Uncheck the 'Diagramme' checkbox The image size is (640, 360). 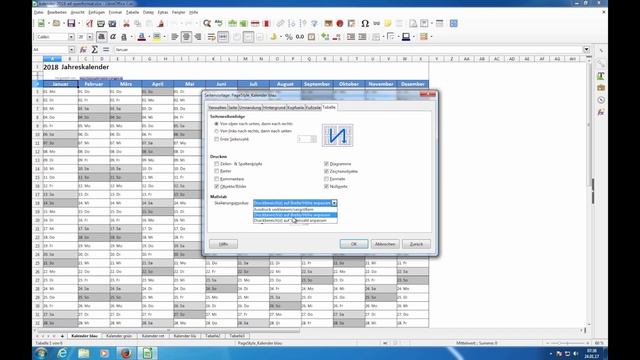[326, 164]
